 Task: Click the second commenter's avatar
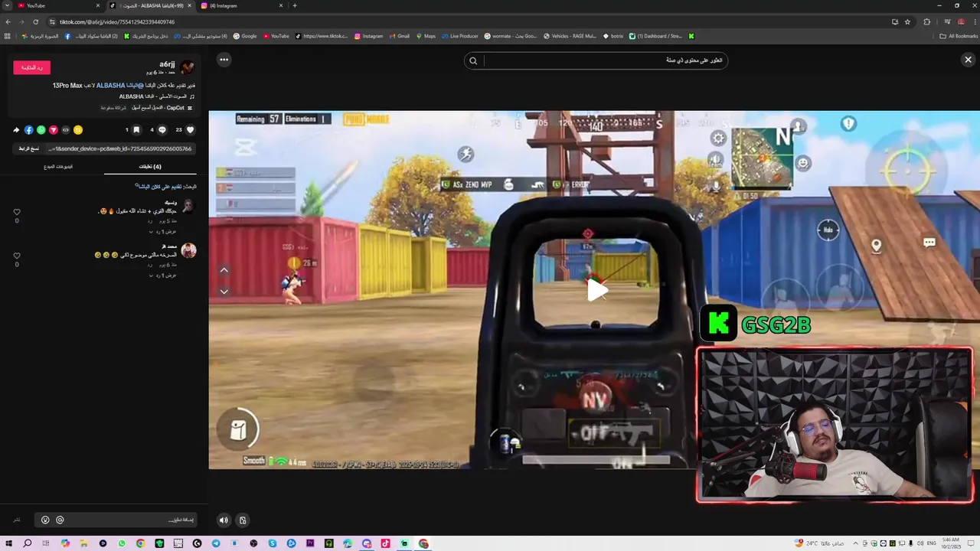[x=188, y=249]
